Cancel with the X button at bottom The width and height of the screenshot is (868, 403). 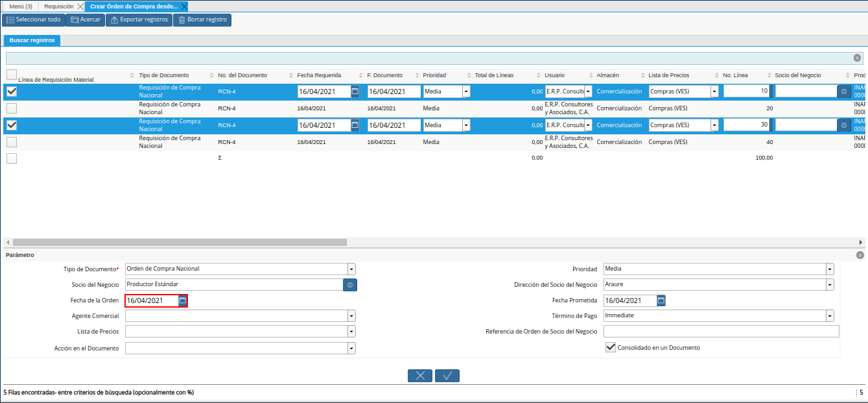pos(420,376)
